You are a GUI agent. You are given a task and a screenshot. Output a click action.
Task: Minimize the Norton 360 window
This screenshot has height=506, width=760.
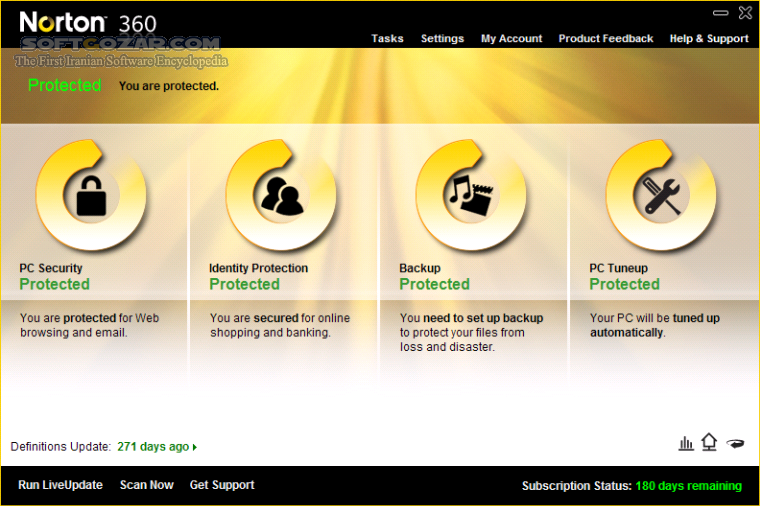coord(721,13)
